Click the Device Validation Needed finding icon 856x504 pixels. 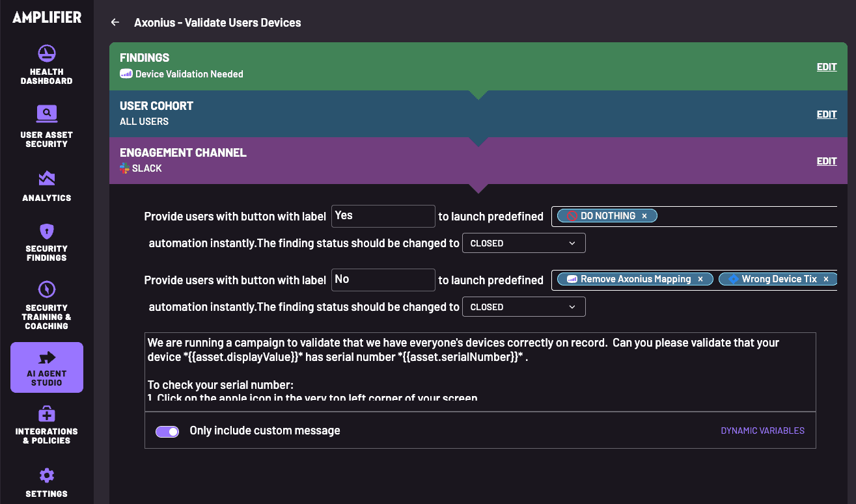(126, 74)
